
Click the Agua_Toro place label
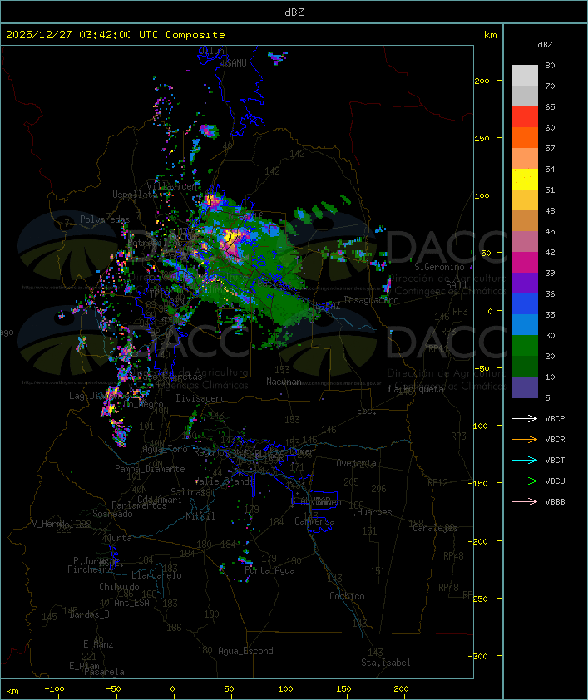(165, 449)
